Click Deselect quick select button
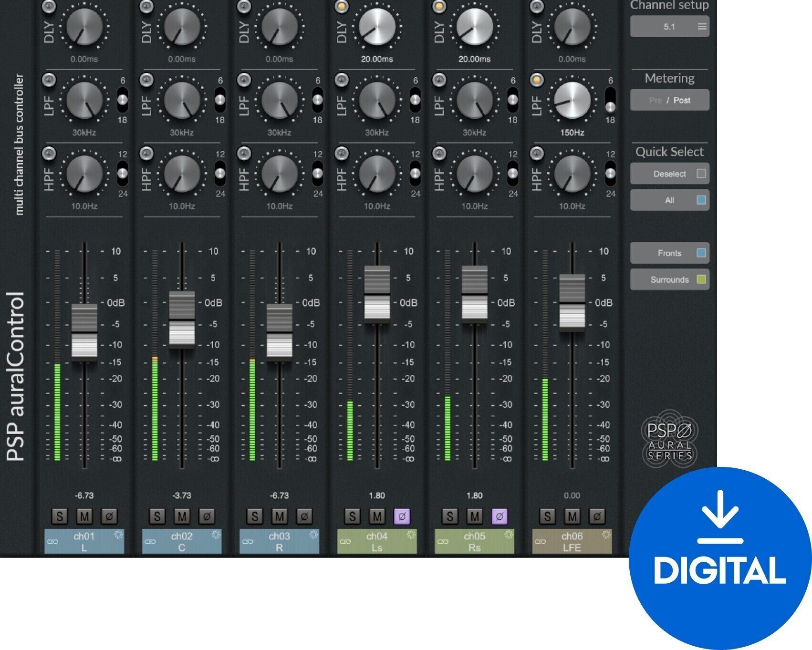Viewport: 812px width, 650px height. pyautogui.click(x=669, y=174)
